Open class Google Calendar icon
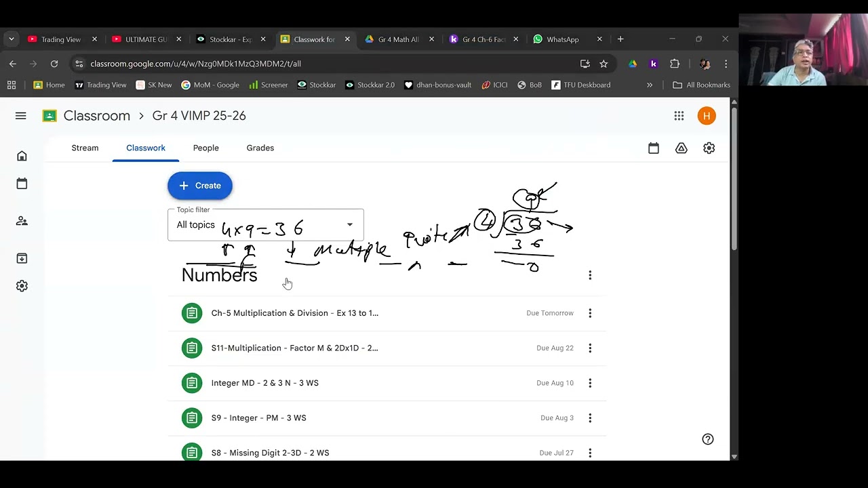The height and width of the screenshot is (488, 868). 654,148
